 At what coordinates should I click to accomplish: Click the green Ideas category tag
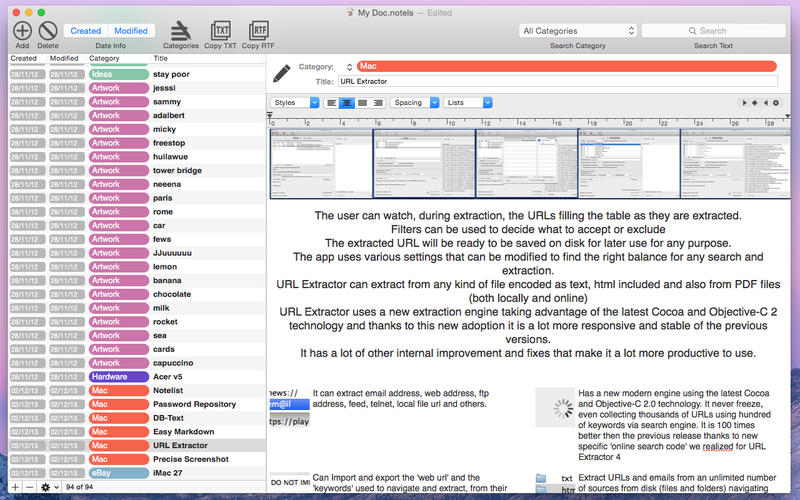[x=119, y=74]
